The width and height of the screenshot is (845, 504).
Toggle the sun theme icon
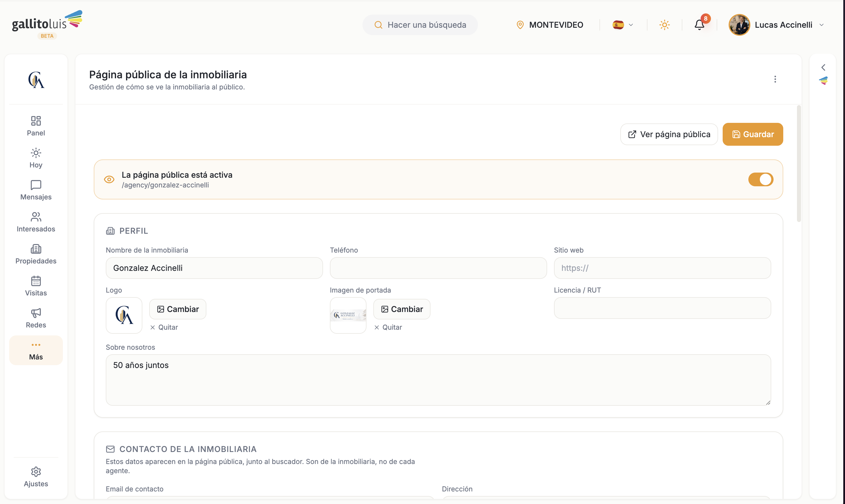click(x=664, y=25)
